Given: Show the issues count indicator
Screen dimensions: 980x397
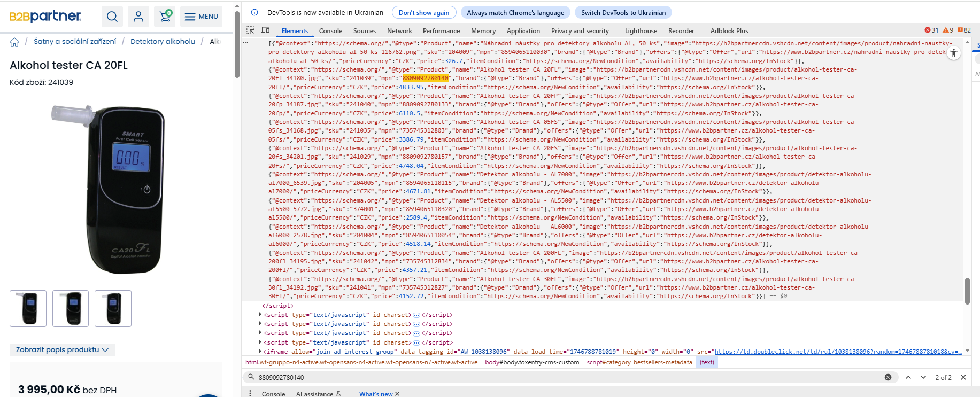Looking at the screenshot, I should coord(964,30).
